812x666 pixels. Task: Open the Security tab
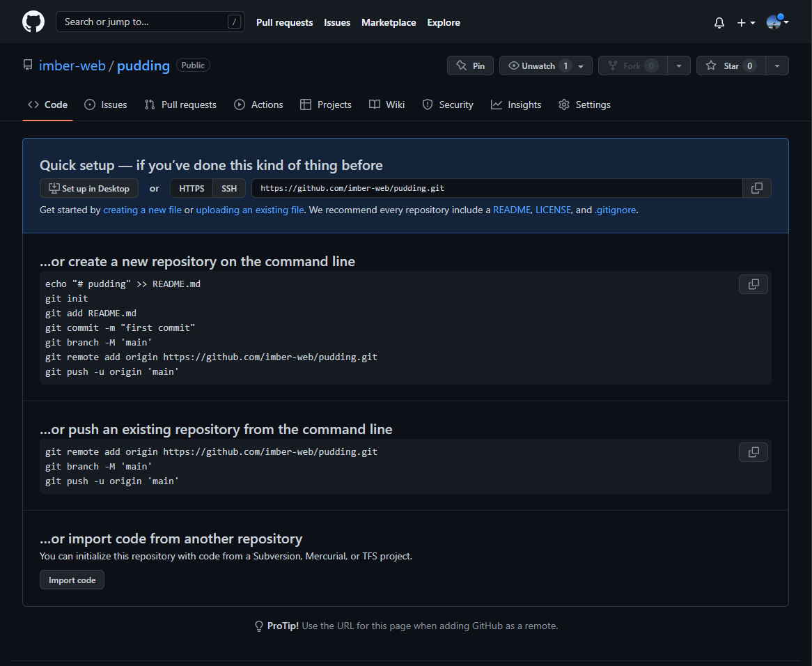click(448, 104)
